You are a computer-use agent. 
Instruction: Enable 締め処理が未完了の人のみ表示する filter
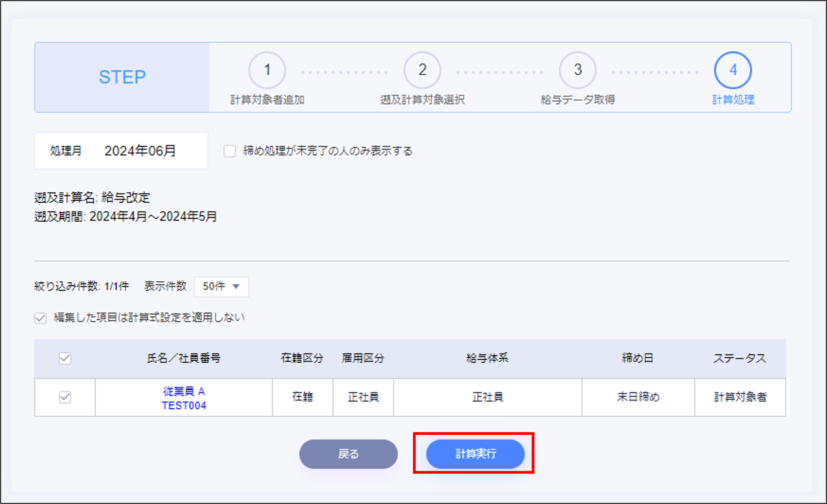230,152
